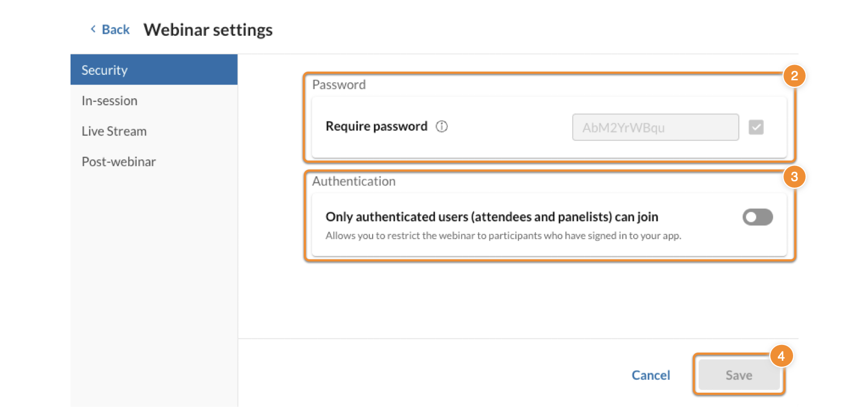Select the Live Stream tab
Image resolution: width=868 pixels, height=409 pixels.
point(154,131)
